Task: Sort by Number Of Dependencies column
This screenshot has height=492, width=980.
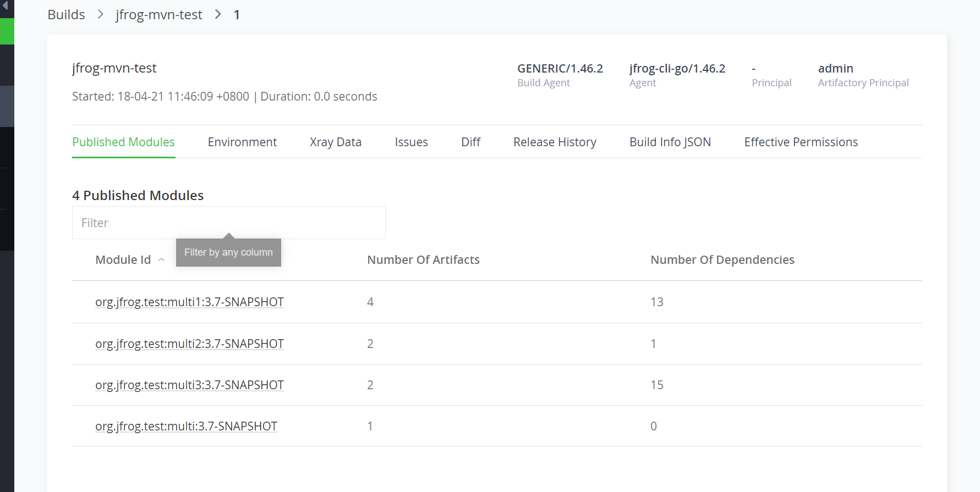Action: 722,259
